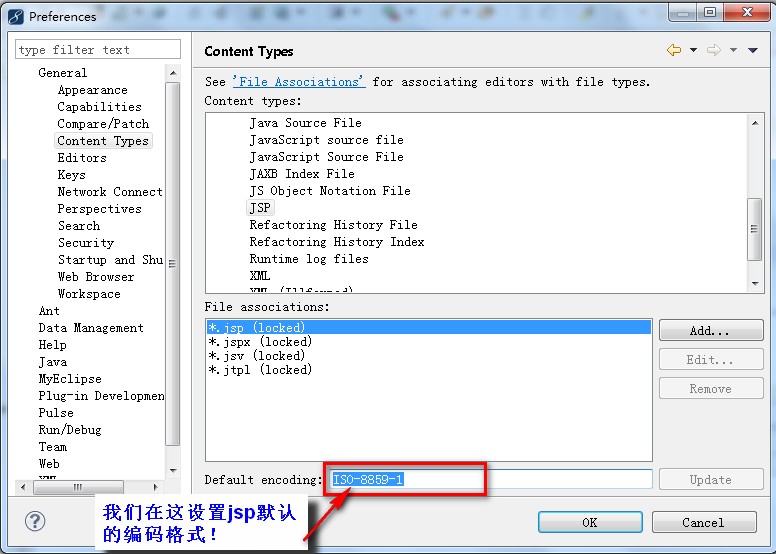Open the Editors preference page

pyautogui.click(x=82, y=158)
